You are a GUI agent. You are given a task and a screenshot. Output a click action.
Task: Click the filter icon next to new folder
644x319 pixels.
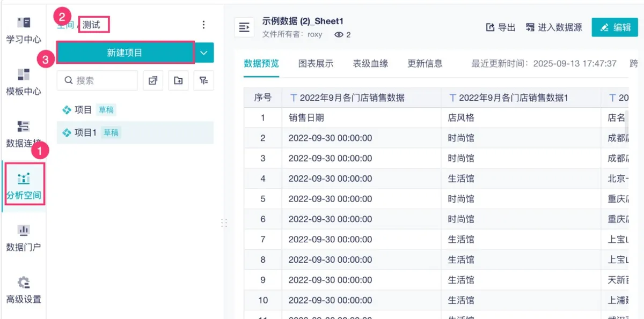(x=204, y=80)
